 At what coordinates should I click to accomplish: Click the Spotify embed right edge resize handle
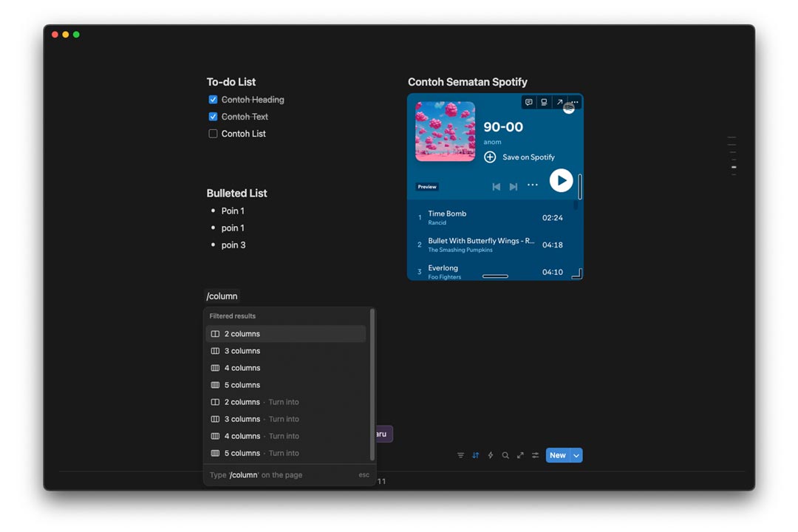pos(580,186)
